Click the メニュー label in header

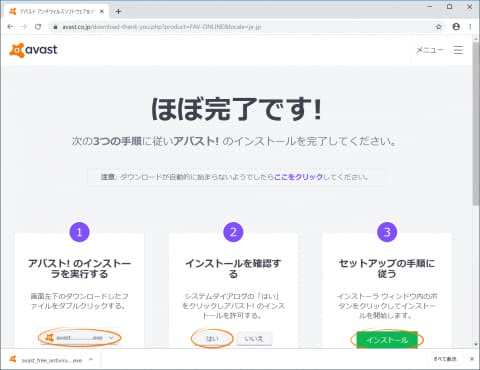(430, 50)
